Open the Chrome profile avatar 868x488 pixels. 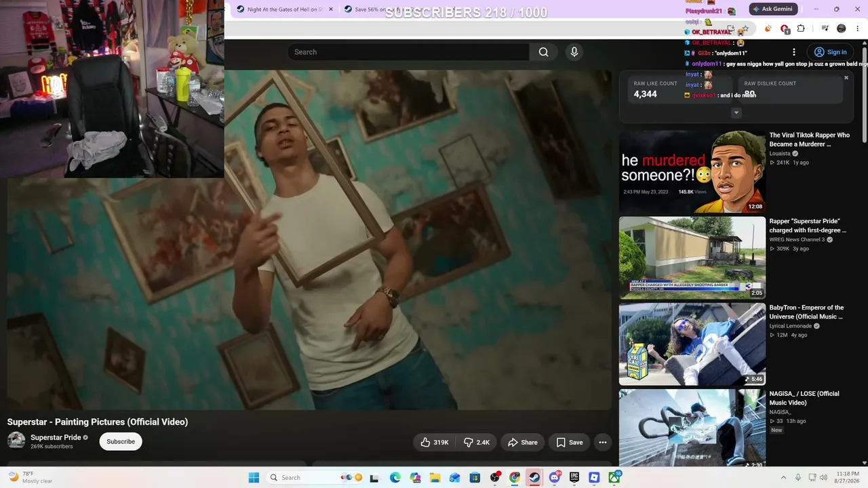842,28
